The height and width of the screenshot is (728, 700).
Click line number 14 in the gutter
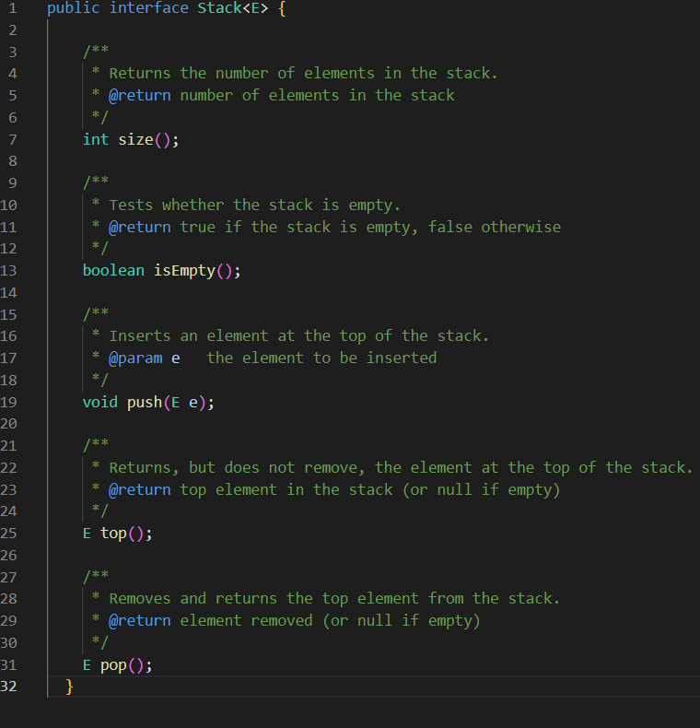click(8, 292)
